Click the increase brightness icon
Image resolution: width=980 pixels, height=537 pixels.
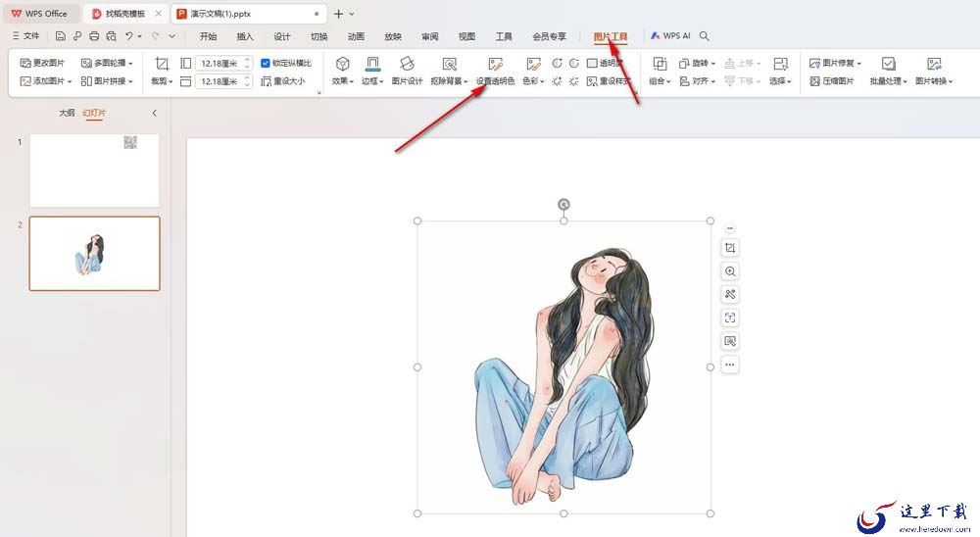(x=557, y=81)
